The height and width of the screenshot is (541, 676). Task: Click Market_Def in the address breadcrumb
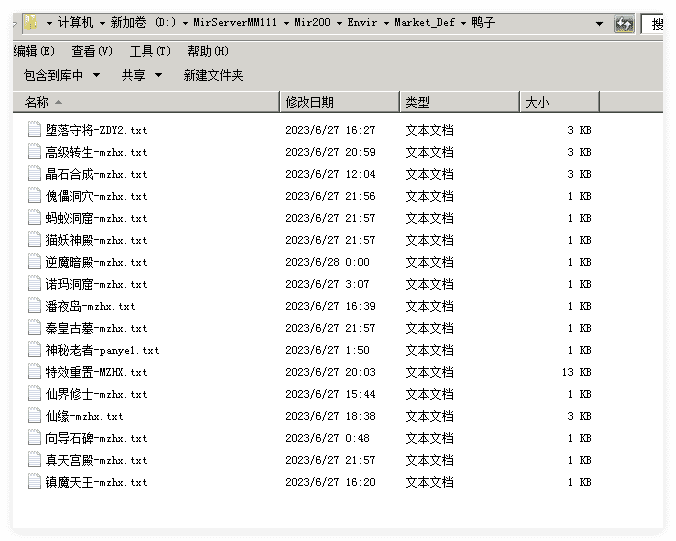tap(426, 22)
